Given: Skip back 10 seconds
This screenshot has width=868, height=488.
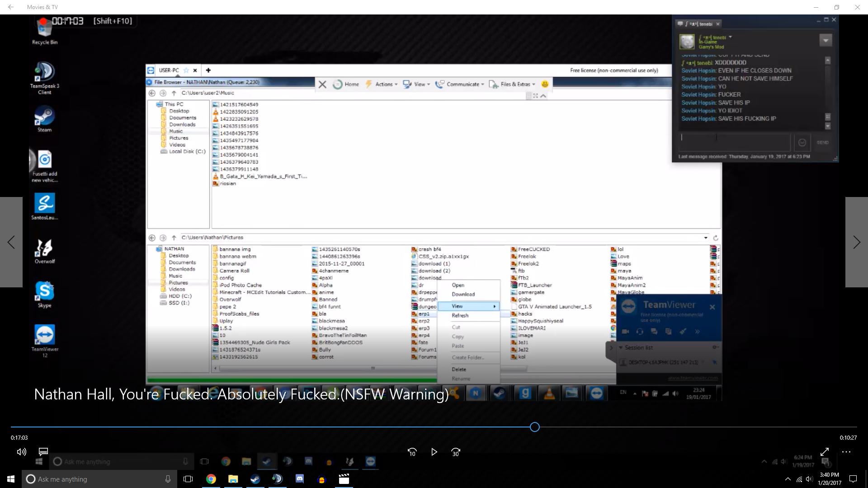Looking at the screenshot, I should click(412, 452).
